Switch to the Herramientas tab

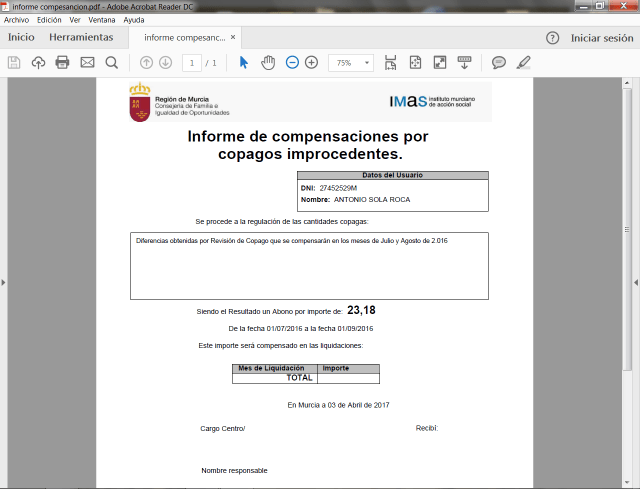[81, 37]
